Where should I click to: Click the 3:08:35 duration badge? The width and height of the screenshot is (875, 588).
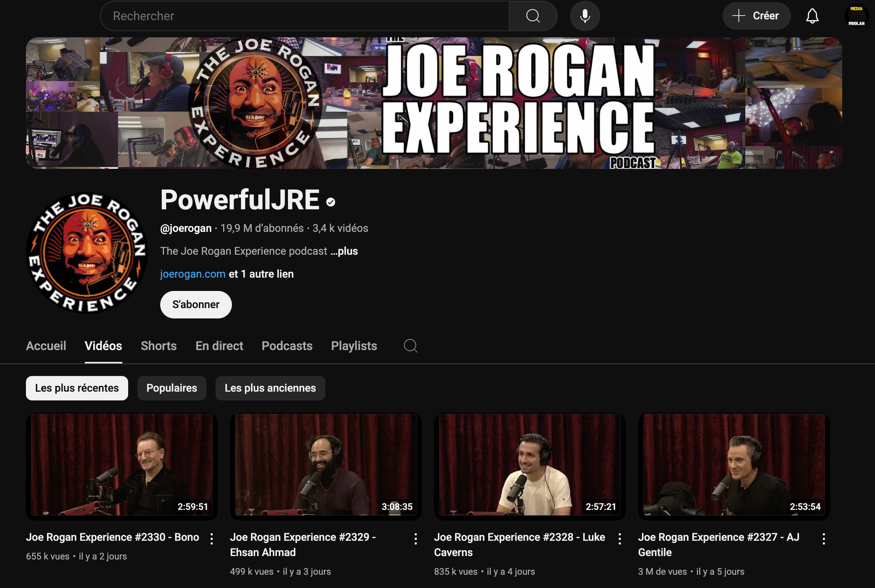pyautogui.click(x=397, y=507)
